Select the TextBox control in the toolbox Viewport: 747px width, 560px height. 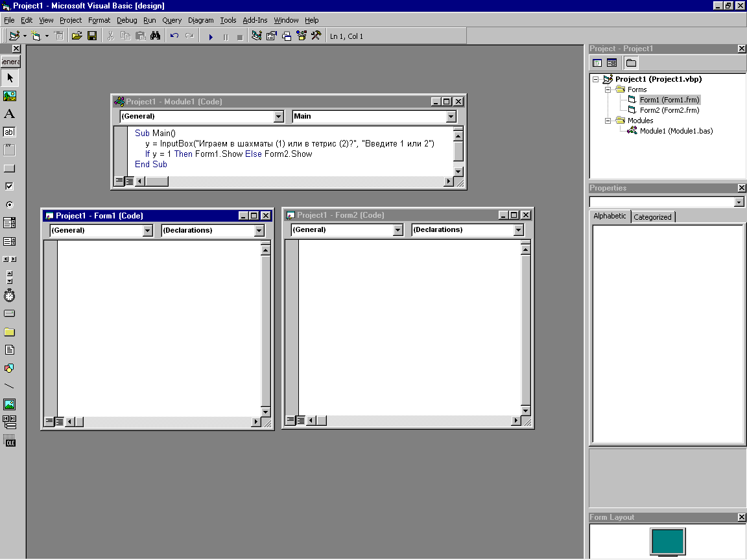(x=10, y=132)
